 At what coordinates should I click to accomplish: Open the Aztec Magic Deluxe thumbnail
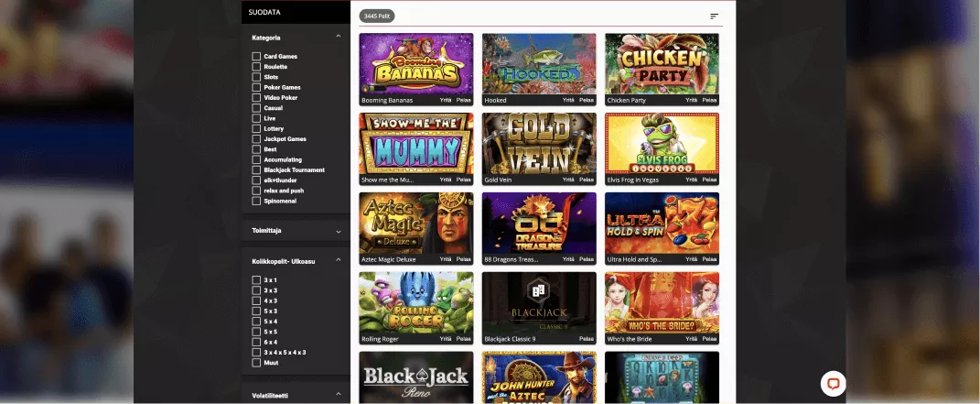[x=416, y=223]
